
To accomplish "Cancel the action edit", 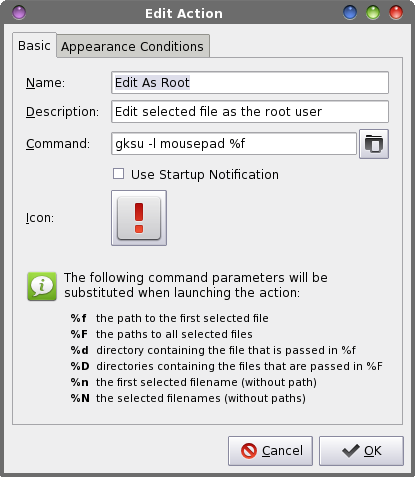I will (x=270, y=451).
